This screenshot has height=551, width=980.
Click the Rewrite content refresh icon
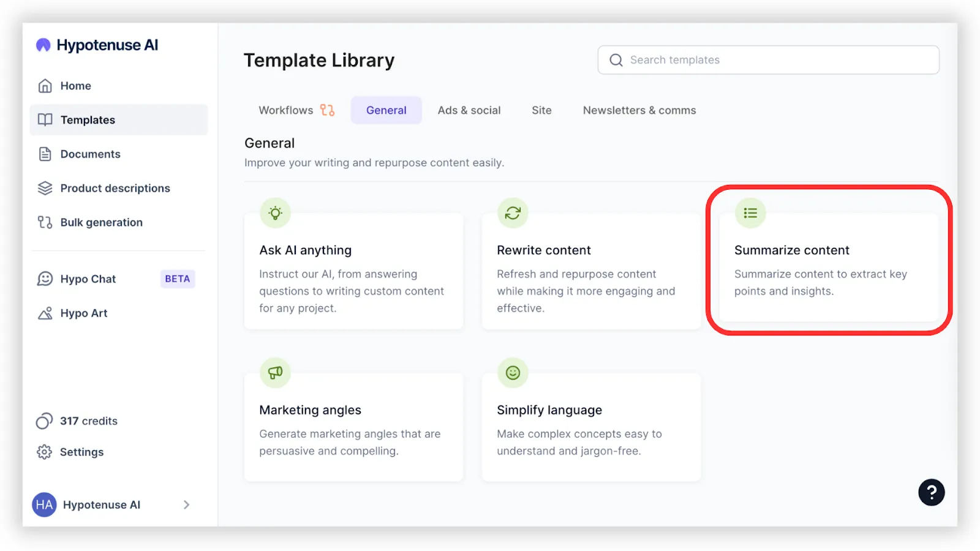(513, 213)
